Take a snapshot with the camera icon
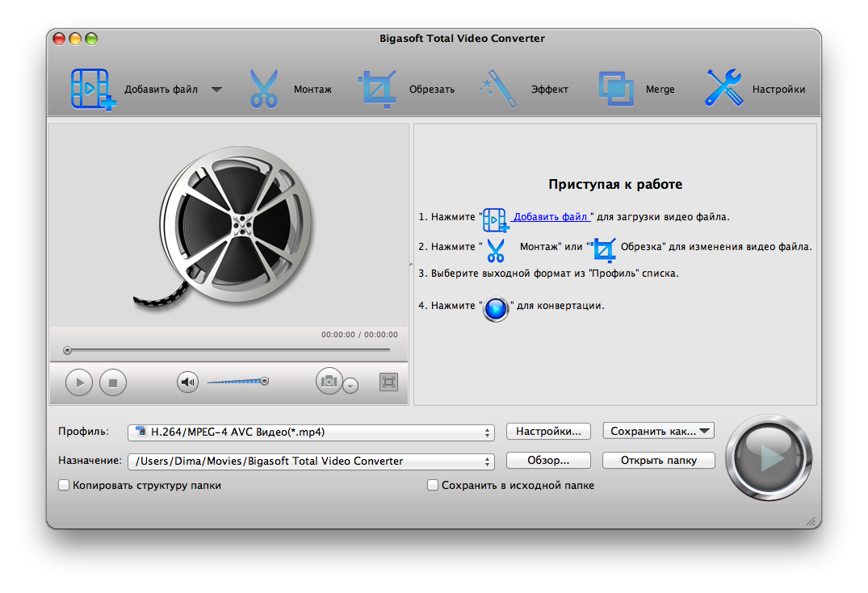Viewport: 868px width, 593px height. [x=329, y=381]
